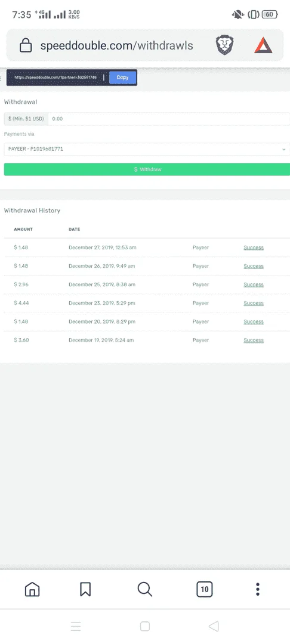Open the bookmarks icon
The height and width of the screenshot is (644, 290).
click(x=85, y=589)
